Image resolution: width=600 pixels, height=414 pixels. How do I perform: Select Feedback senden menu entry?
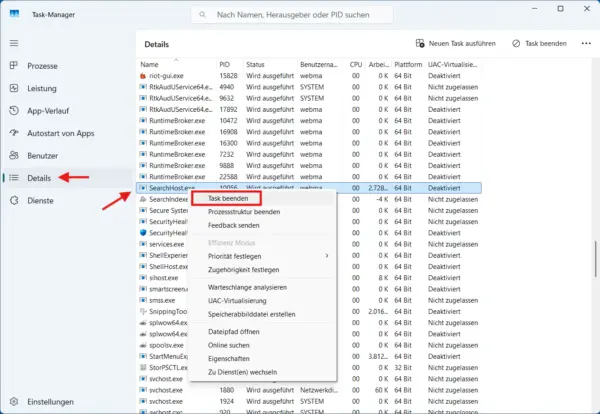coord(233,225)
